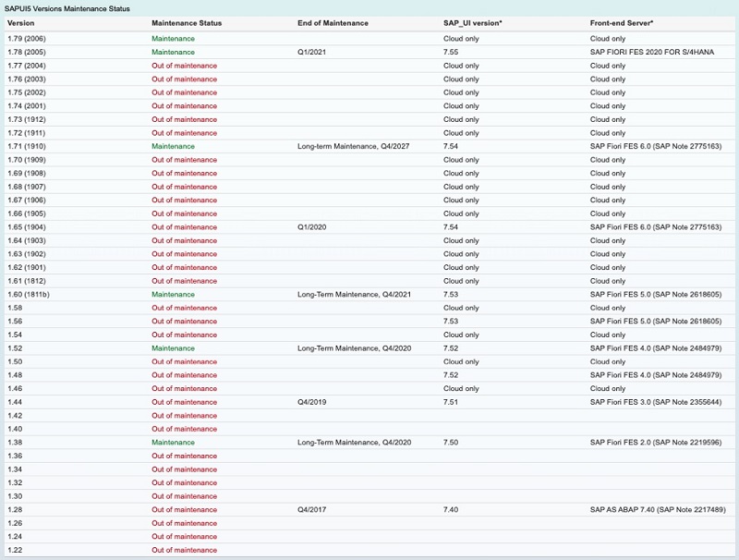
Task: Select SAP FIORI FES 2020 FOR S/4HANA cell
Action: click(x=652, y=52)
